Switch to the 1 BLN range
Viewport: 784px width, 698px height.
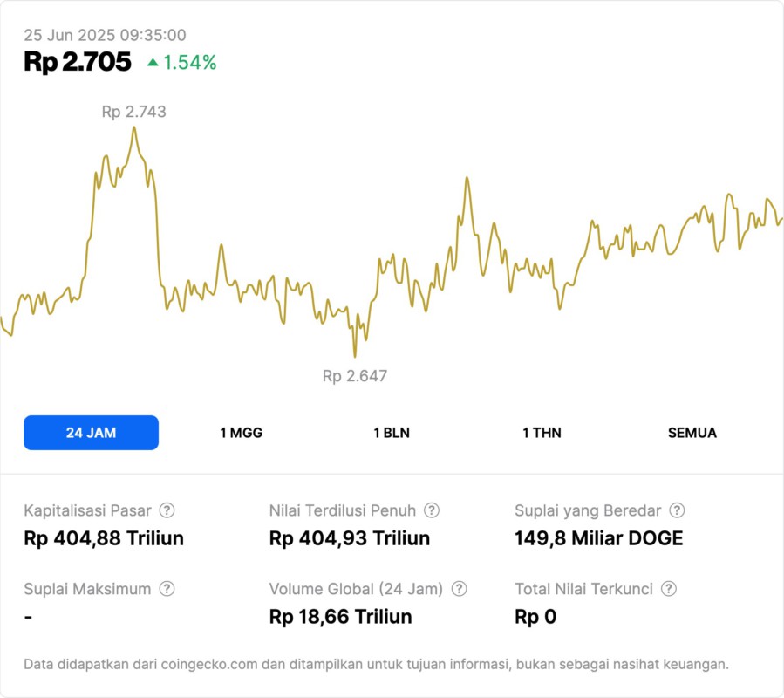point(392,433)
